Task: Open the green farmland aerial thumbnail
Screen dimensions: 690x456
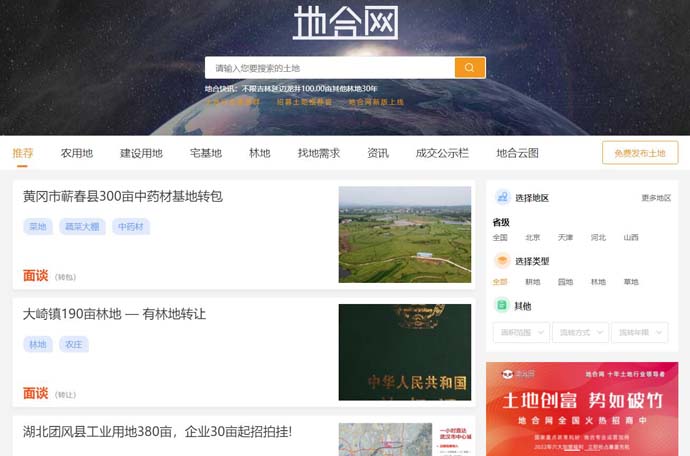Action: pos(404,235)
